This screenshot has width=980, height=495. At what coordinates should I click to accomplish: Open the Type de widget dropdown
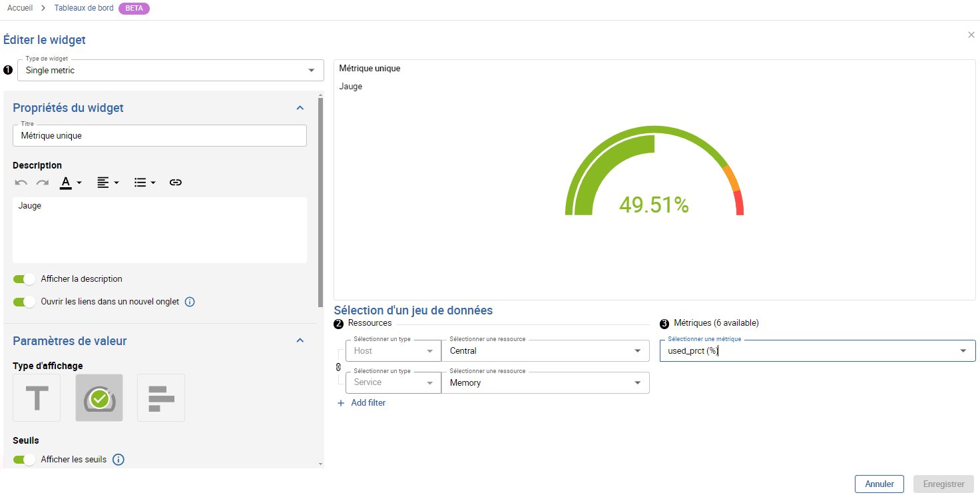170,71
